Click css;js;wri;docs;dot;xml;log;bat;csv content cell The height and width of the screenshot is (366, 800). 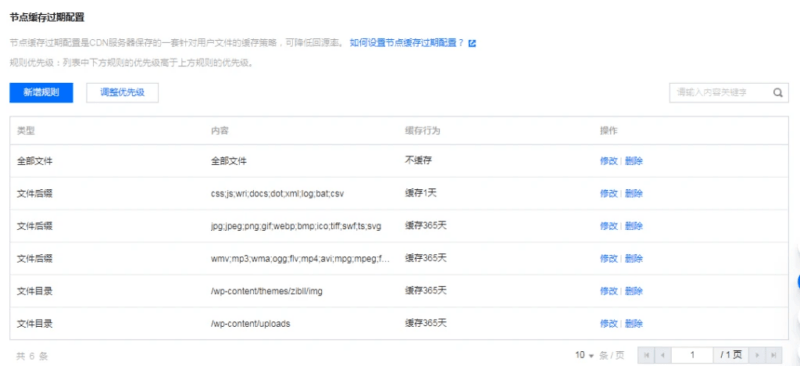coord(278,194)
